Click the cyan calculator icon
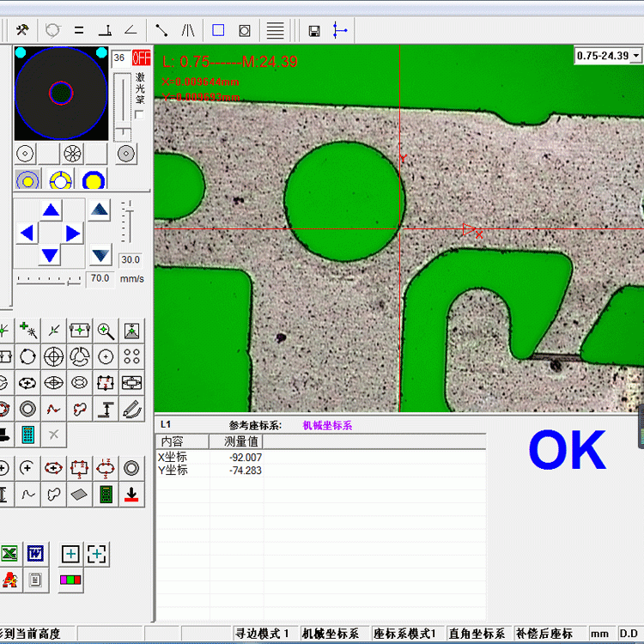 click(27, 434)
